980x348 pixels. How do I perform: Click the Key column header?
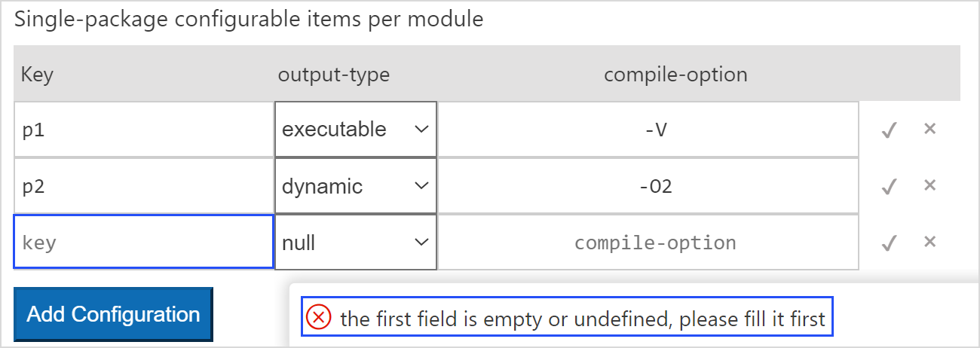pos(37,75)
